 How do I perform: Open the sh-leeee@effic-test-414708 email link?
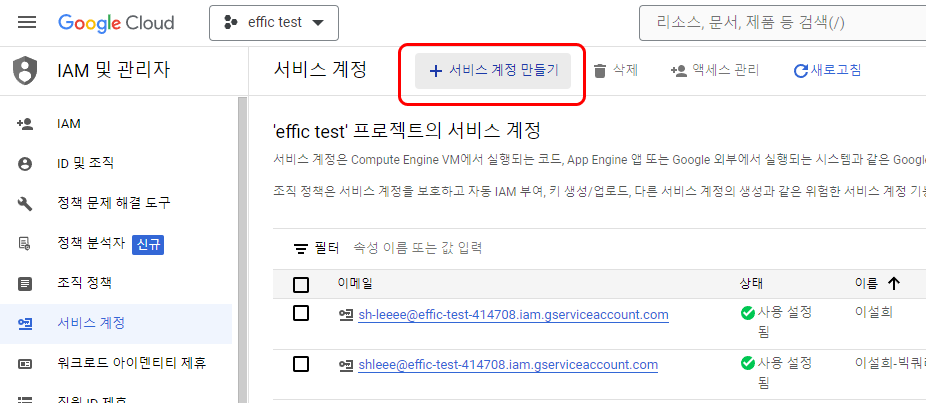(513, 315)
